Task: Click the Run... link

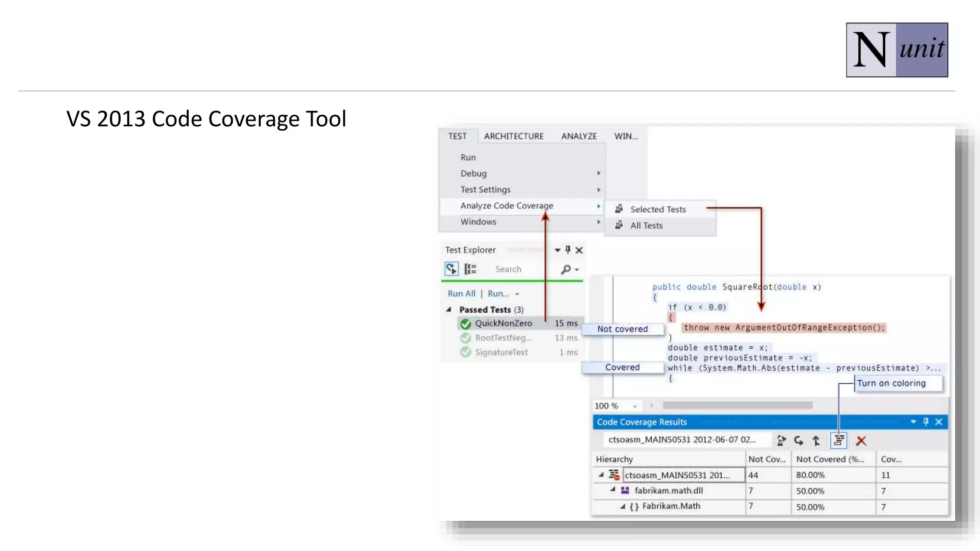Action: pyautogui.click(x=498, y=294)
